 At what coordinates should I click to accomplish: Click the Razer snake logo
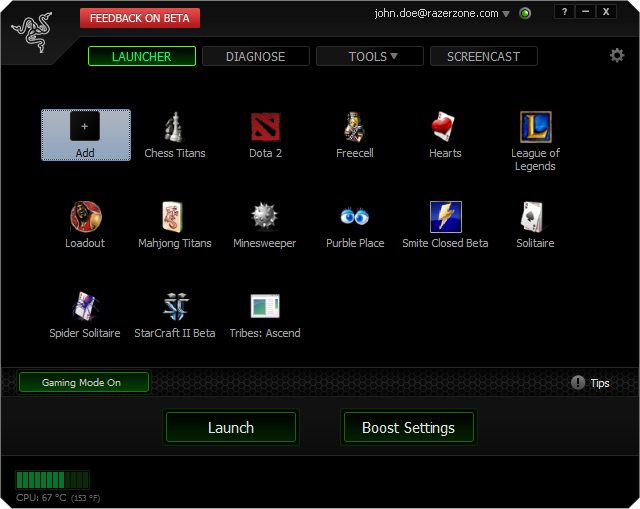click(x=32, y=33)
